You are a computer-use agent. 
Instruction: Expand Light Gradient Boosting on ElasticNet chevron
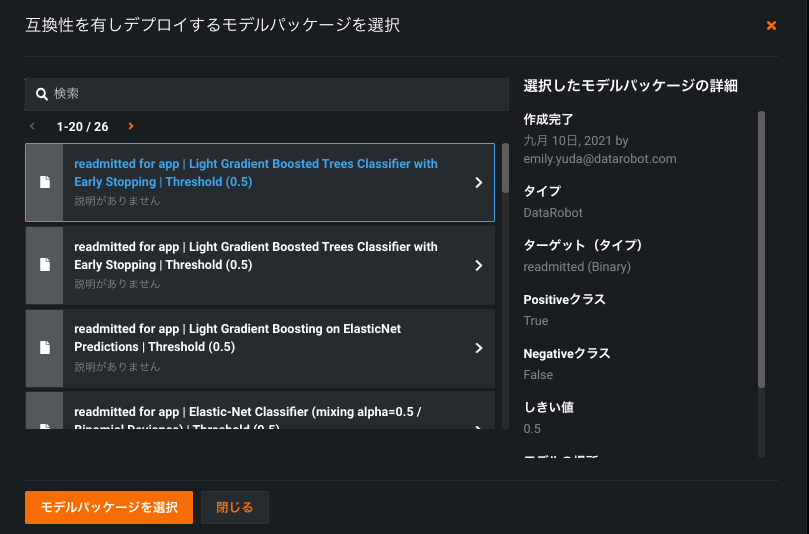pyautogui.click(x=478, y=348)
